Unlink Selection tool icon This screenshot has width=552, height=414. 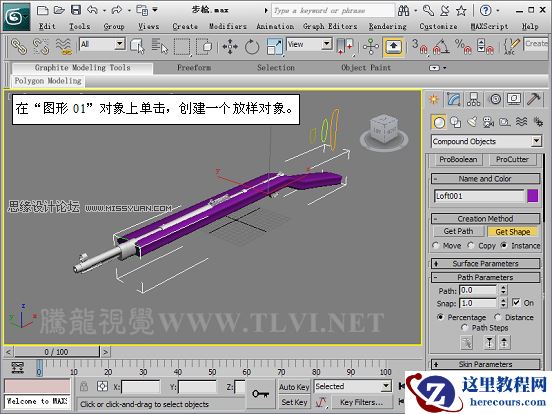41,47
